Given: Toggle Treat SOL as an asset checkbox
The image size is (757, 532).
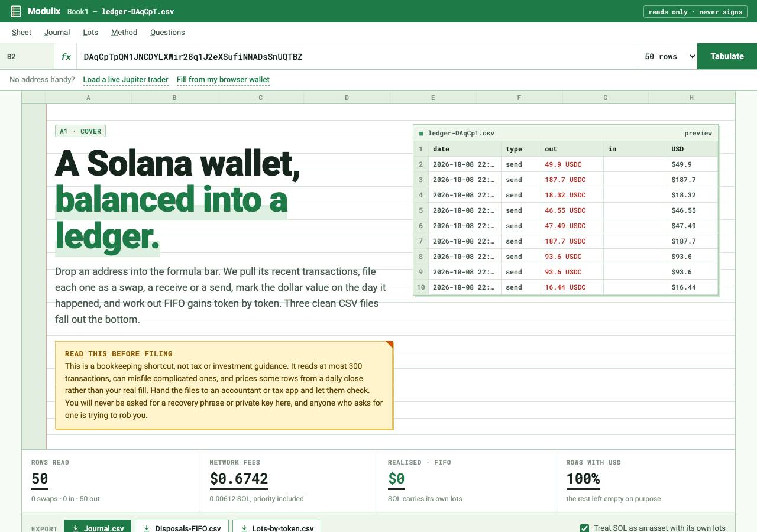Looking at the screenshot, I should pyautogui.click(x=584, y=528).
